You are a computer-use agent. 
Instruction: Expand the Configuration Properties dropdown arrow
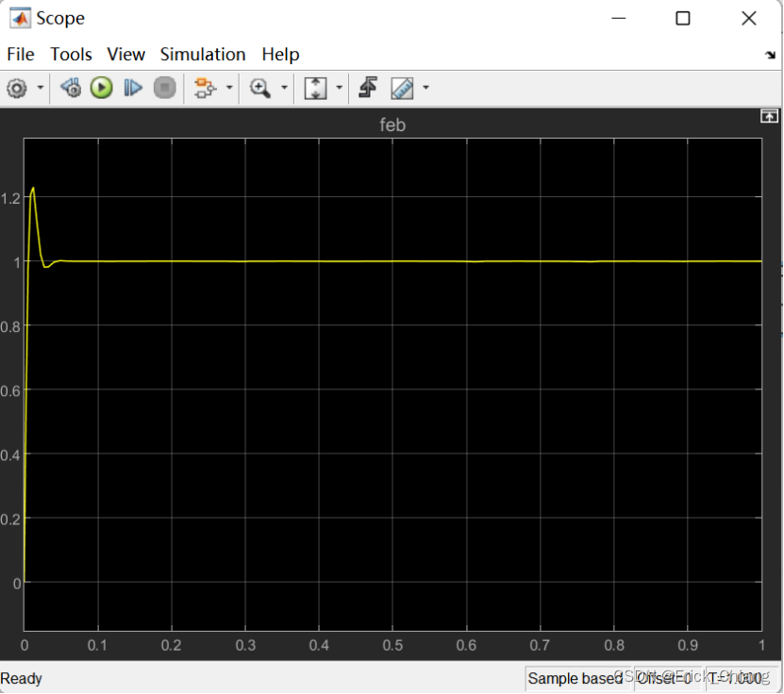click(41, 88)
